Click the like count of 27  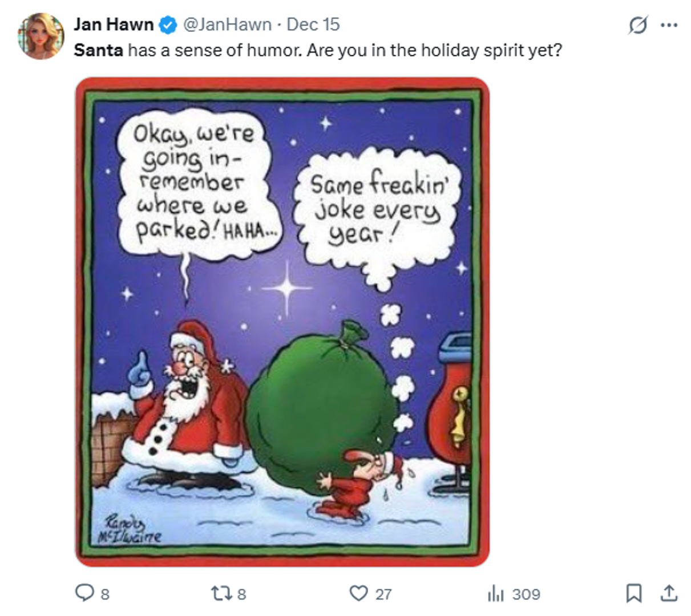click(383, 594)
